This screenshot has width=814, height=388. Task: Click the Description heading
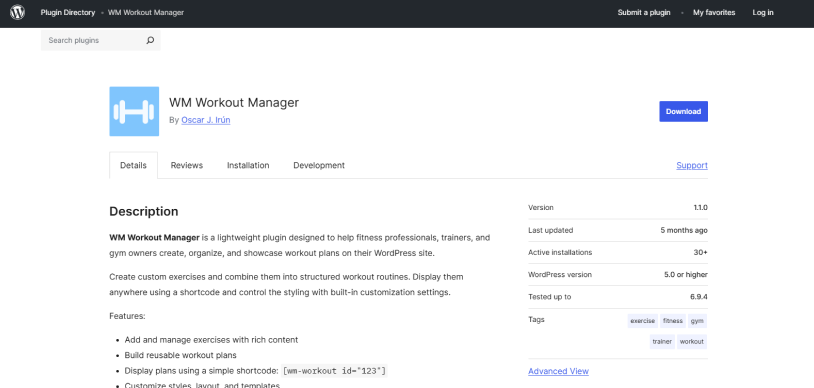144,211
